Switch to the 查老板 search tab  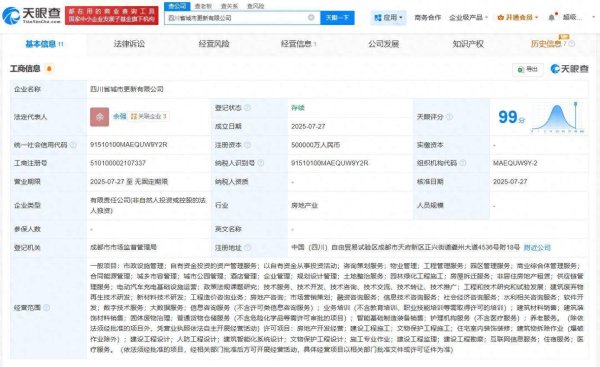coord(203,6)
